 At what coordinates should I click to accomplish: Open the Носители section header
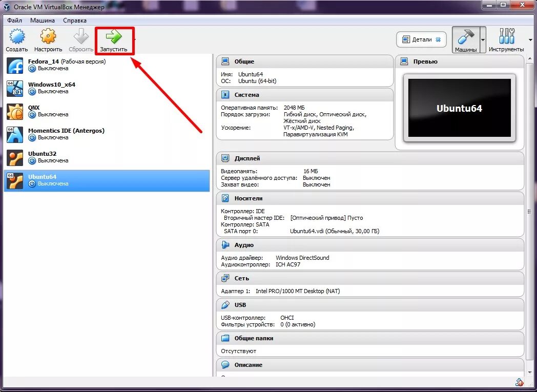coord(370,198)
